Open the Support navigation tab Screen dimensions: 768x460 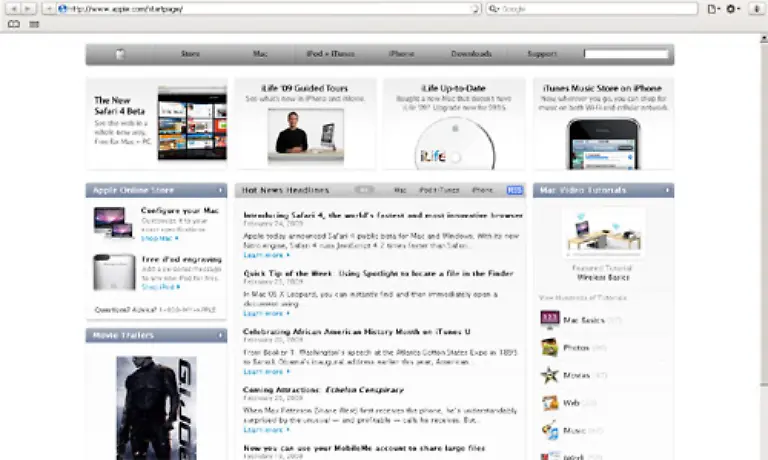coord(542,54)
